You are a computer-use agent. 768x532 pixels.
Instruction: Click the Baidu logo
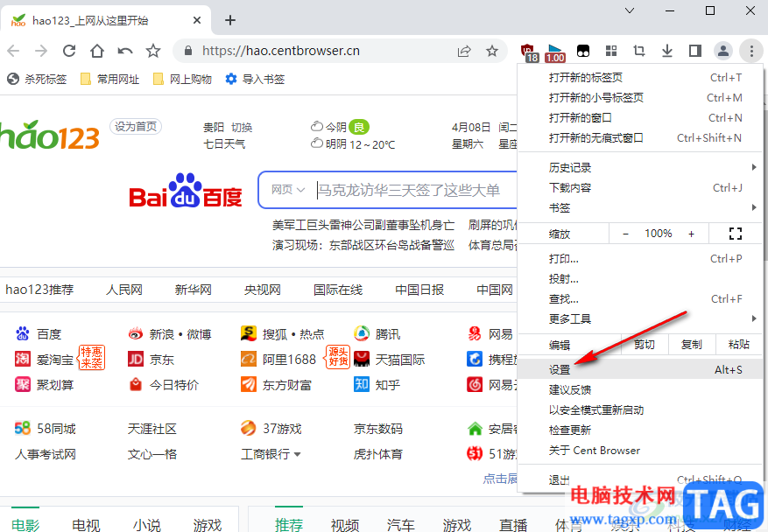pyautogui.click(x=185, y=190)
